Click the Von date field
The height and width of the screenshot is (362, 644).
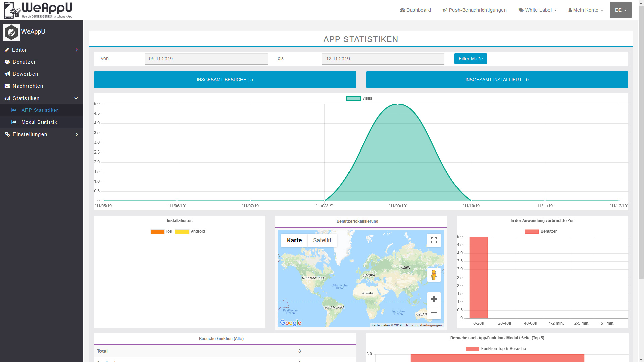pos(206,59)
